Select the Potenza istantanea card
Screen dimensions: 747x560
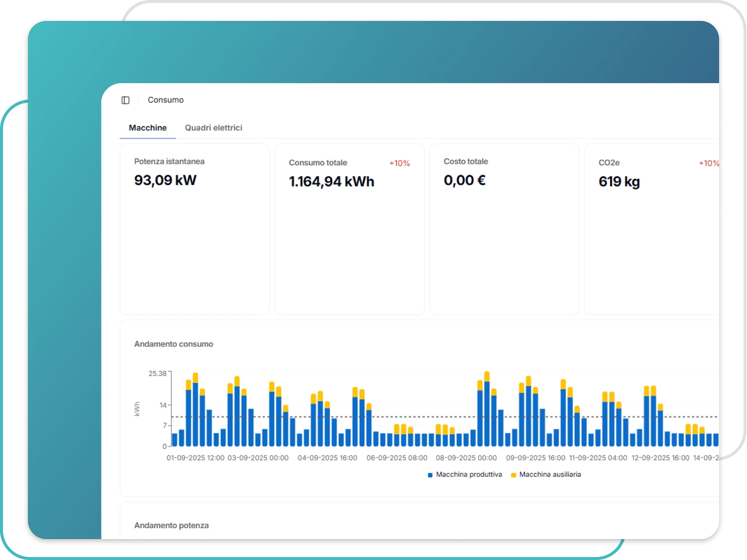pyautogui.click(x=195, y=229)
